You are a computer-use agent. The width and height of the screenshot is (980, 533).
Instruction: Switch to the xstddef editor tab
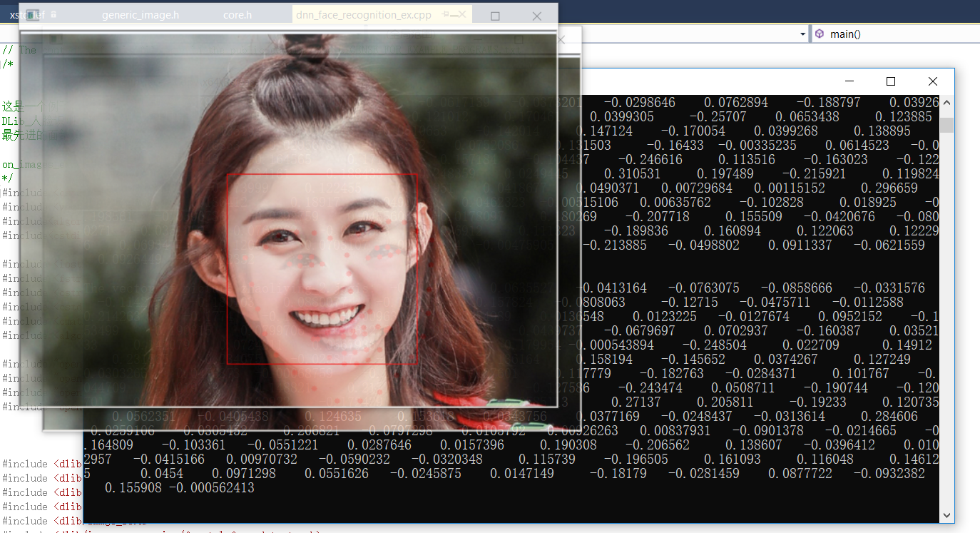tap(27, 15)
